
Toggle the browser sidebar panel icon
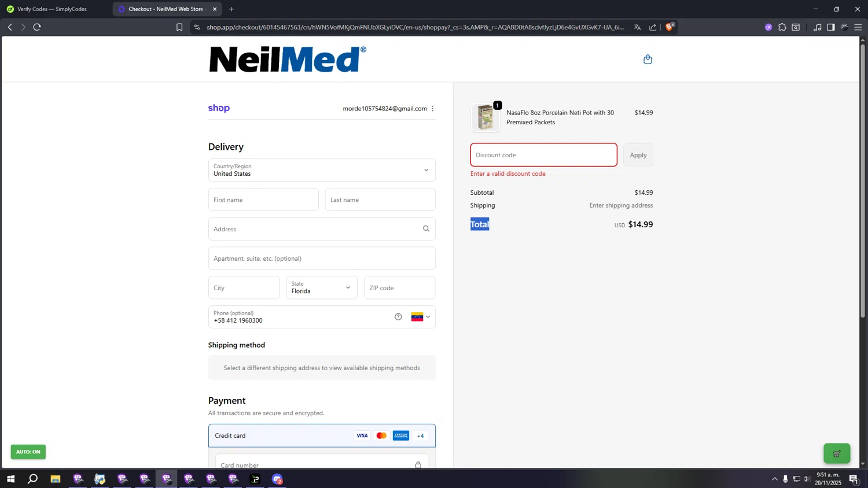(x=831, y=27)
